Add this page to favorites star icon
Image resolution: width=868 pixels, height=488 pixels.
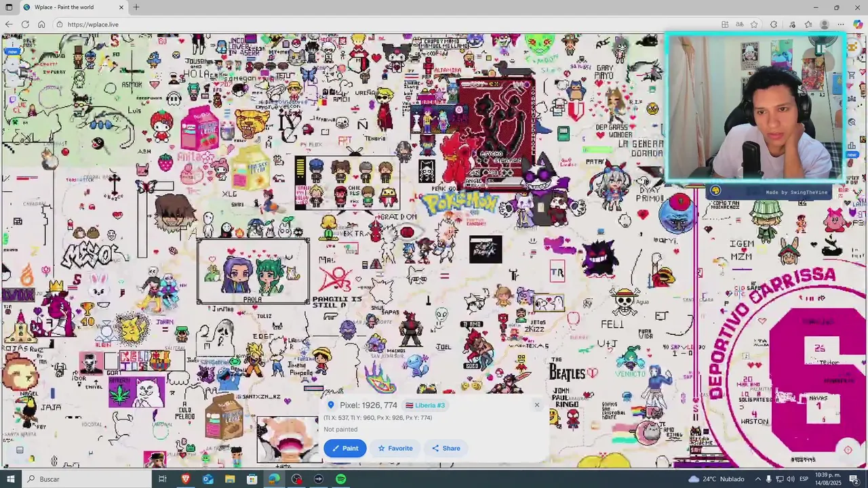click(x=754, y=24)
